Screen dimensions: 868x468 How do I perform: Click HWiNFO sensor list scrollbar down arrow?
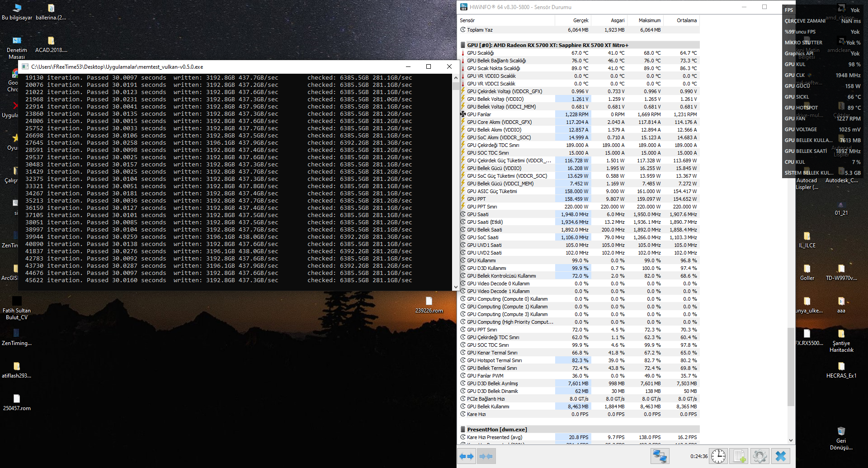[x=791, y=440]
